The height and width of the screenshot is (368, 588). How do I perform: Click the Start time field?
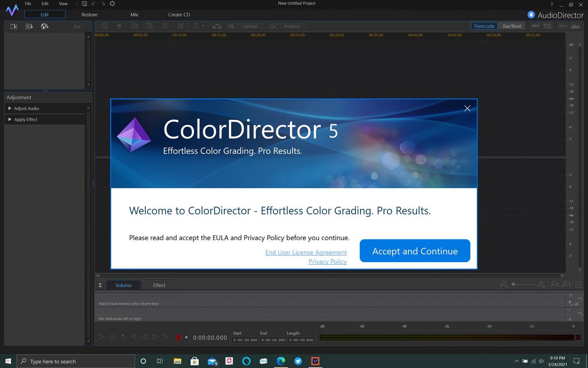(245, 340)
